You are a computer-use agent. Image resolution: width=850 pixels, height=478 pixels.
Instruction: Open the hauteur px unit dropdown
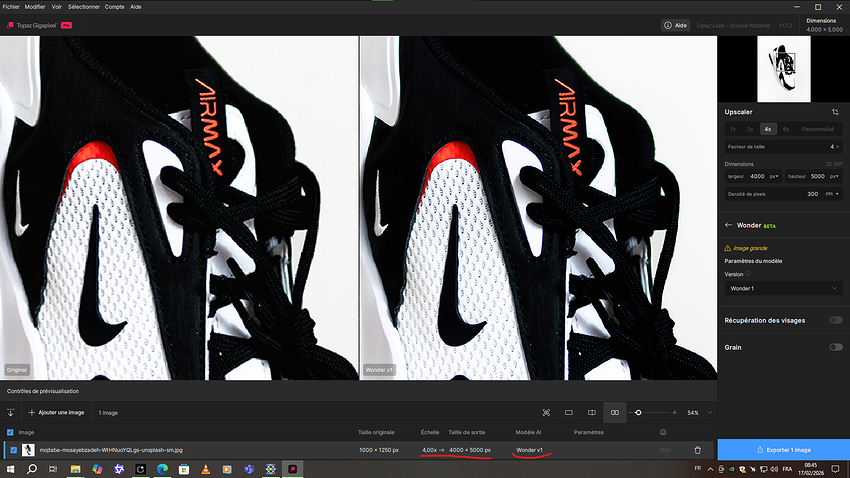point(835,176)
